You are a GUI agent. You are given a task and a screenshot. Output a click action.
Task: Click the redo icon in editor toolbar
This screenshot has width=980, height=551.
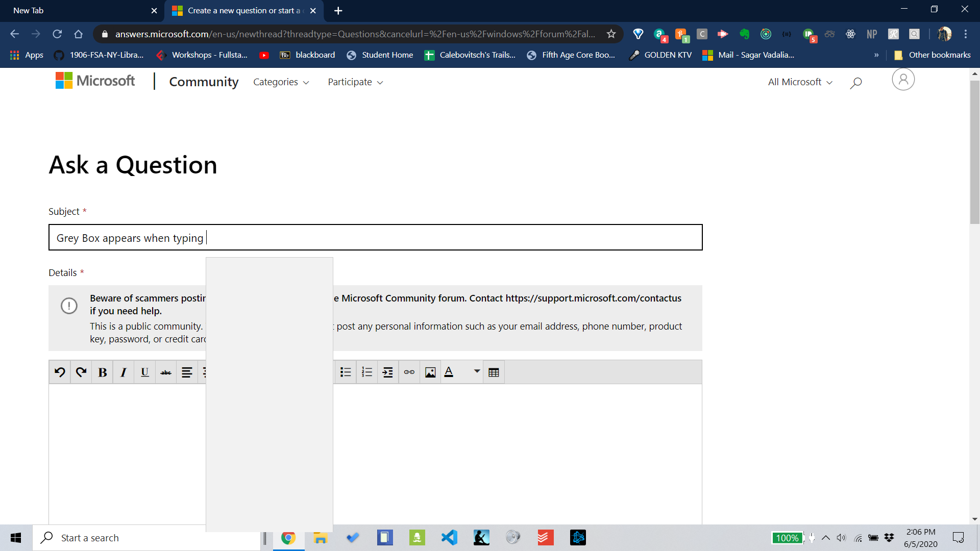(81, 372)
